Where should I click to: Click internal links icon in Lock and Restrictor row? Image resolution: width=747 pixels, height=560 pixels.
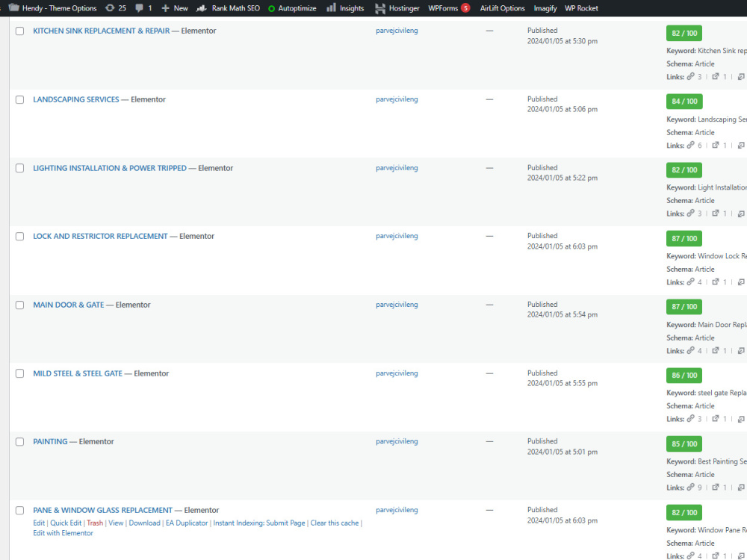click(690, 281)
